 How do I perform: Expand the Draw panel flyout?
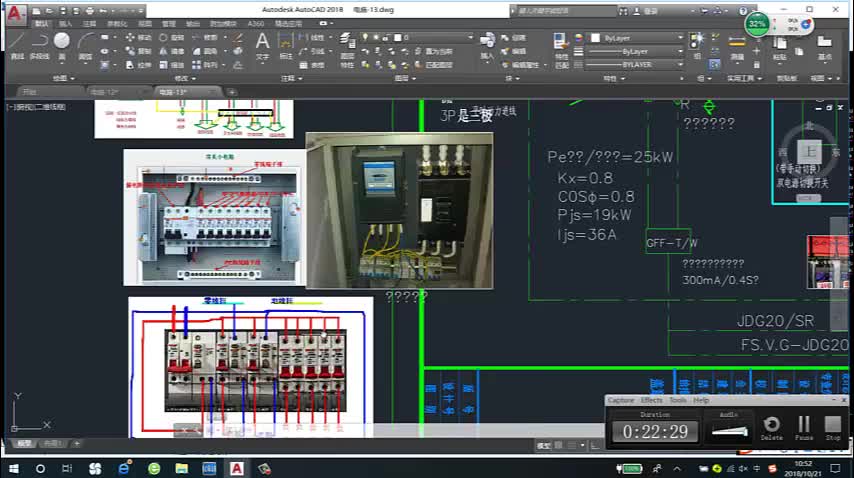pyautogui.click(x=64, y=78)
